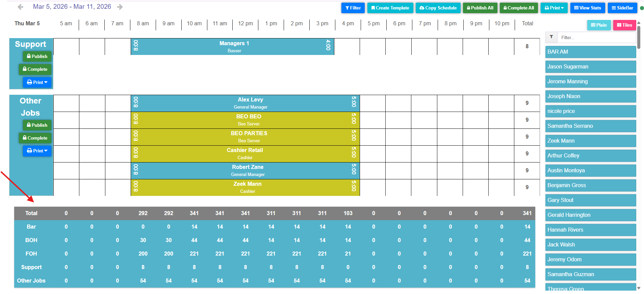Advance to next week using right arrow

pyautogui.click(x=120, y=7)
